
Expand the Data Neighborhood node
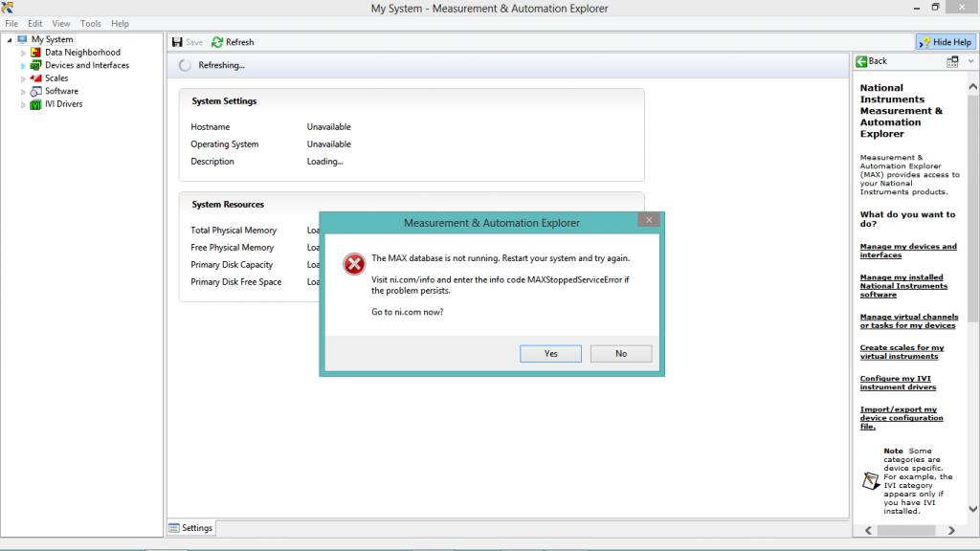coord(23,54)
